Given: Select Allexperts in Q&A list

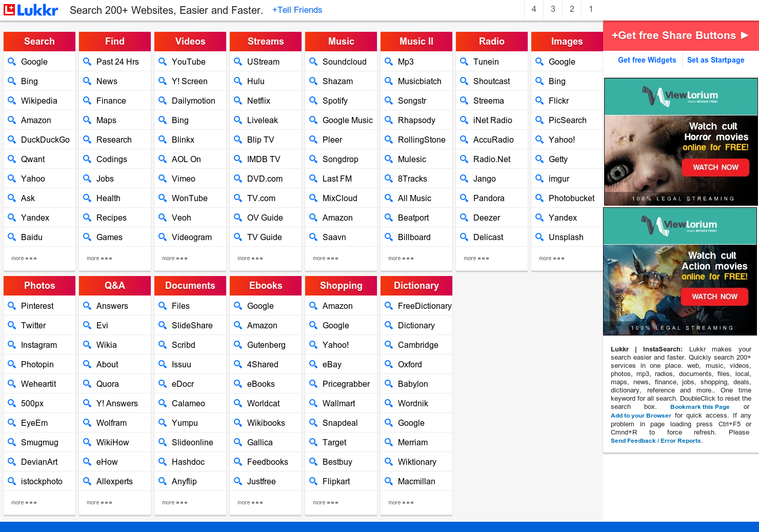Looking at the screenshot, I should click(115, 481).
